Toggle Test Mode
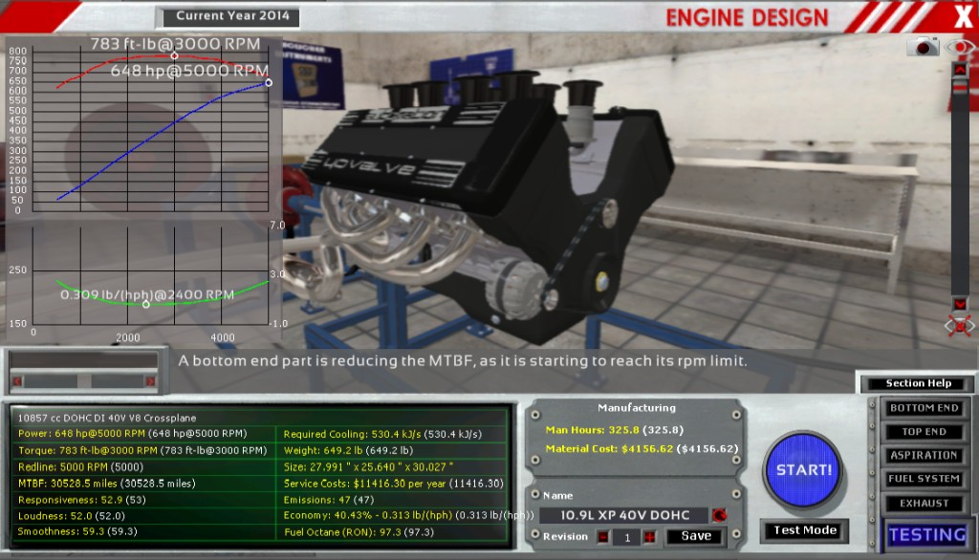The image size is (979, 560). 804,530
